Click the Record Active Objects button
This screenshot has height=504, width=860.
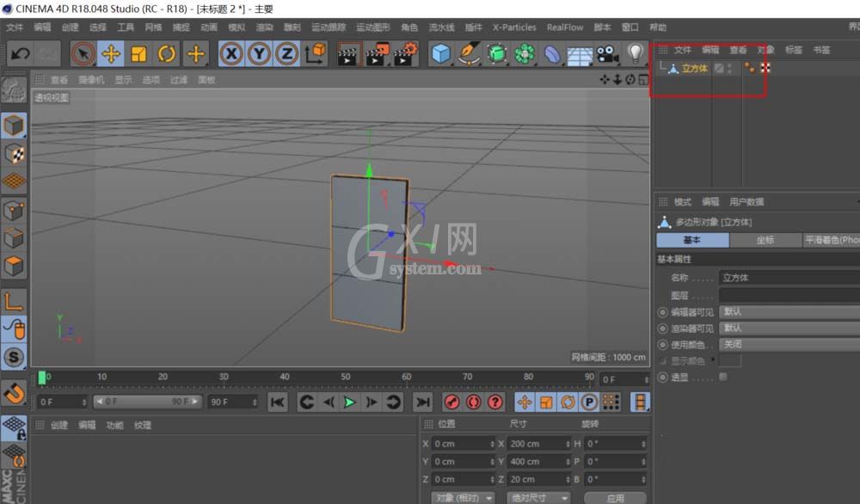452,402
